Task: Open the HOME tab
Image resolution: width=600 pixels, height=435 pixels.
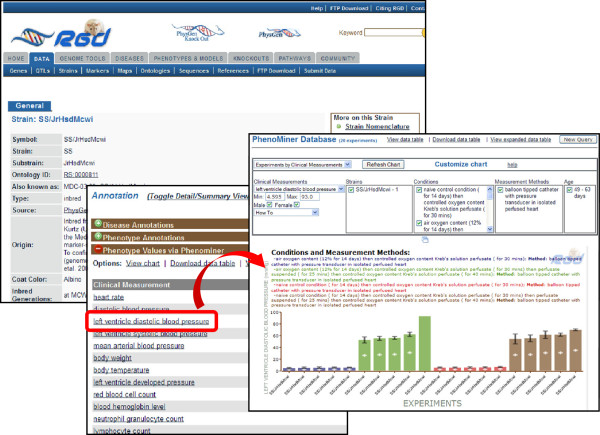Action: pyautogui.click(x=16, y=58)
